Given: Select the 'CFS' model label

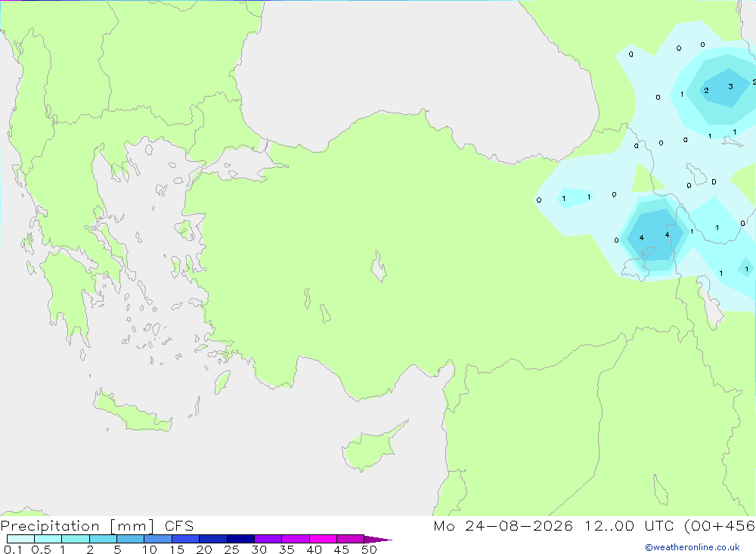Looking at the screenshot, I should 179,526.
